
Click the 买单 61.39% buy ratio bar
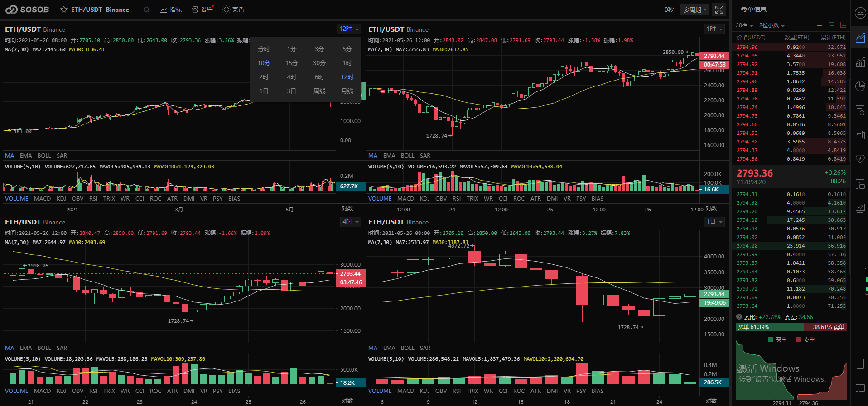pos(770,327)
